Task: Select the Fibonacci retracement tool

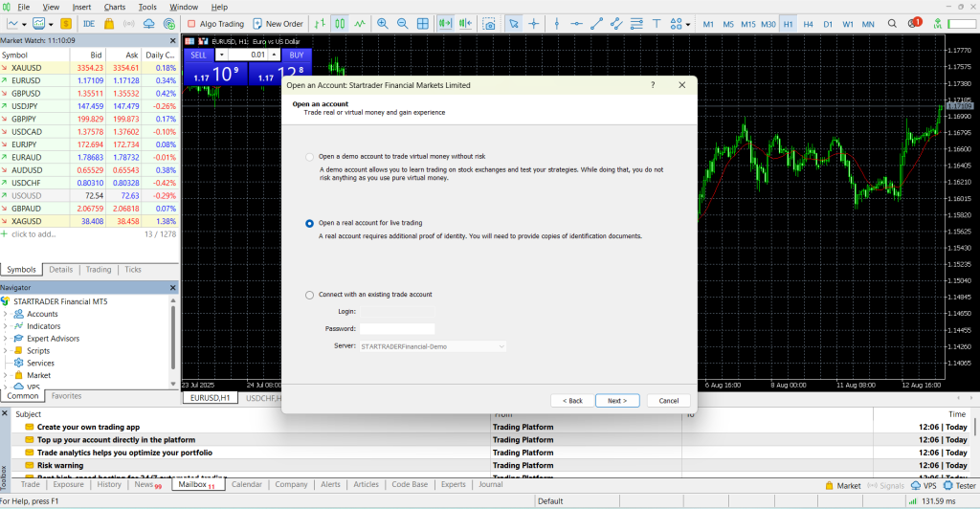Action: click(636, 24)
